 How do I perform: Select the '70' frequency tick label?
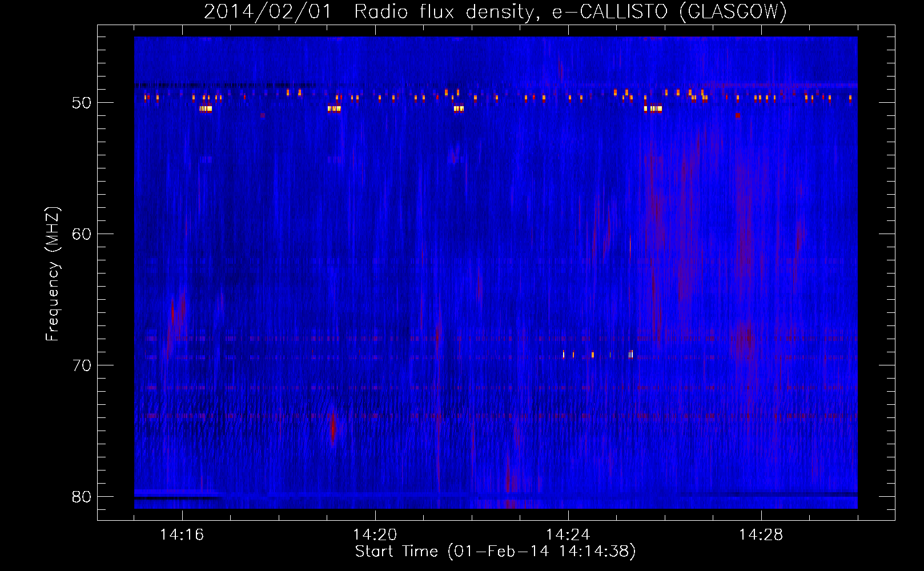pos(82,365)
